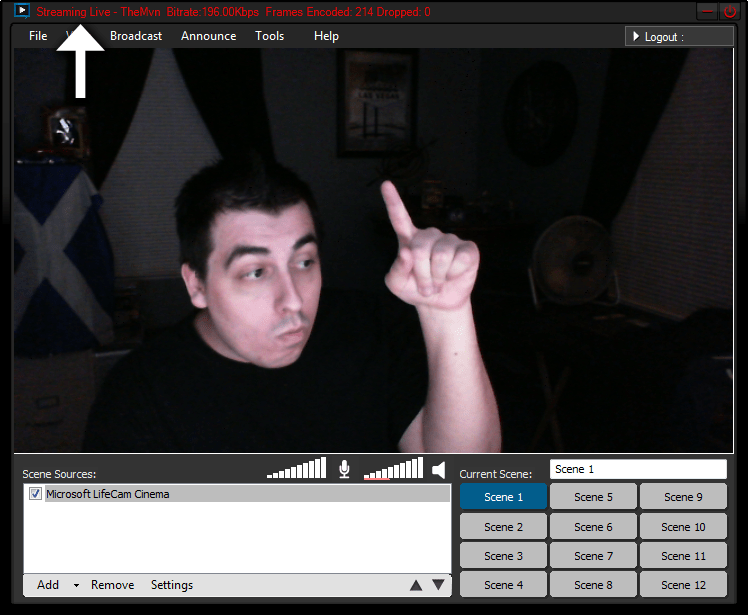748x615 pixels.
Task: Click the Bitrate 196.00Kbps text
Action: pos(213,12)
